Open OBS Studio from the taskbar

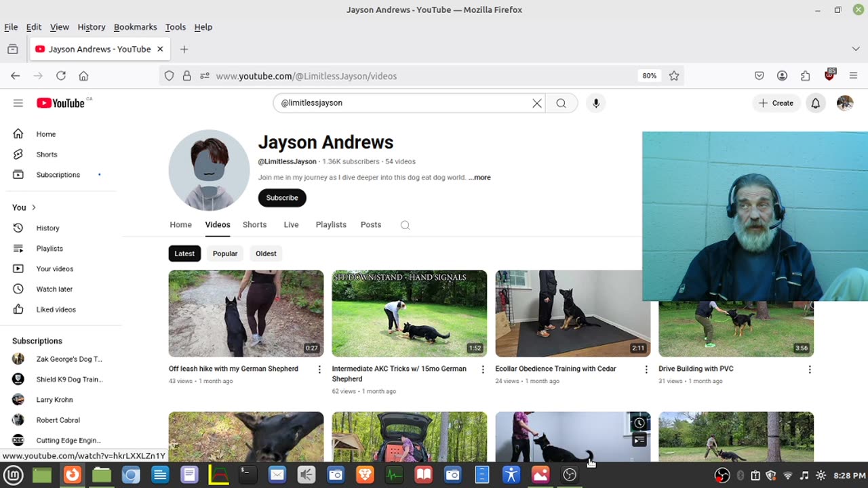point(570,475)
